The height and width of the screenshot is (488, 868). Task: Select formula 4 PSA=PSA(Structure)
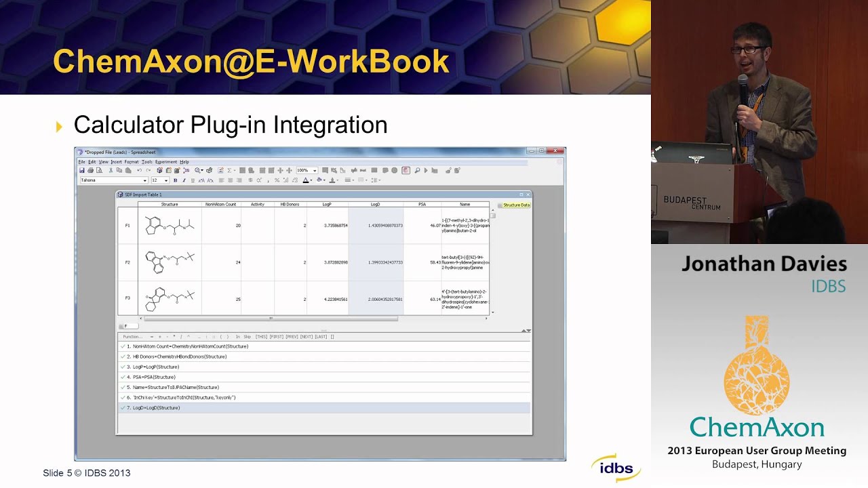(324, 377)
